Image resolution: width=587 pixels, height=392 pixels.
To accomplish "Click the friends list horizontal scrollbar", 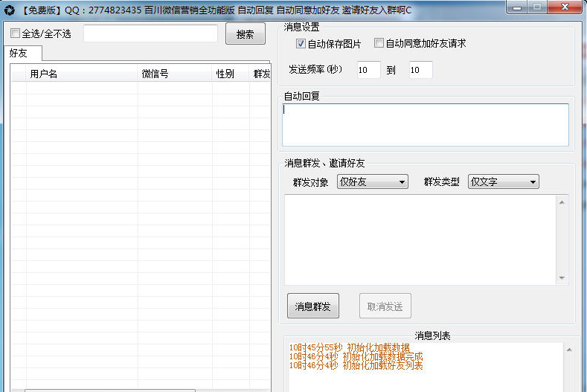I will 110,390.
